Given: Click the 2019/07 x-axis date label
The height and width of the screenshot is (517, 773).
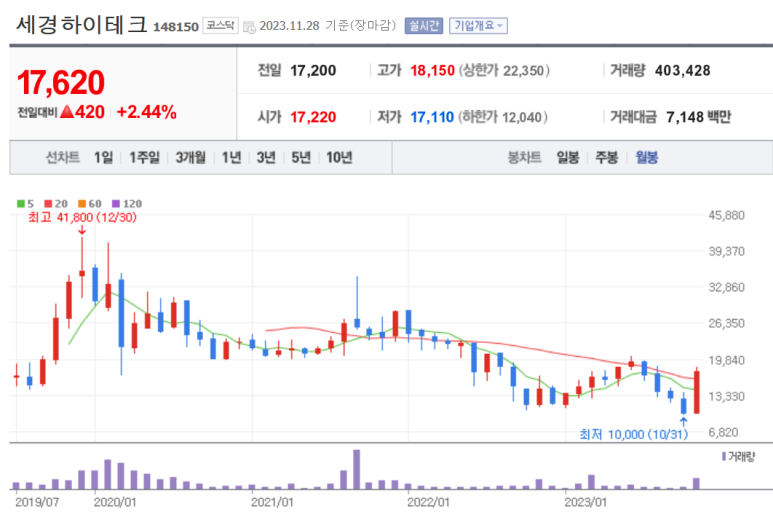Looking at the screenshot, I should pos(37,502).
